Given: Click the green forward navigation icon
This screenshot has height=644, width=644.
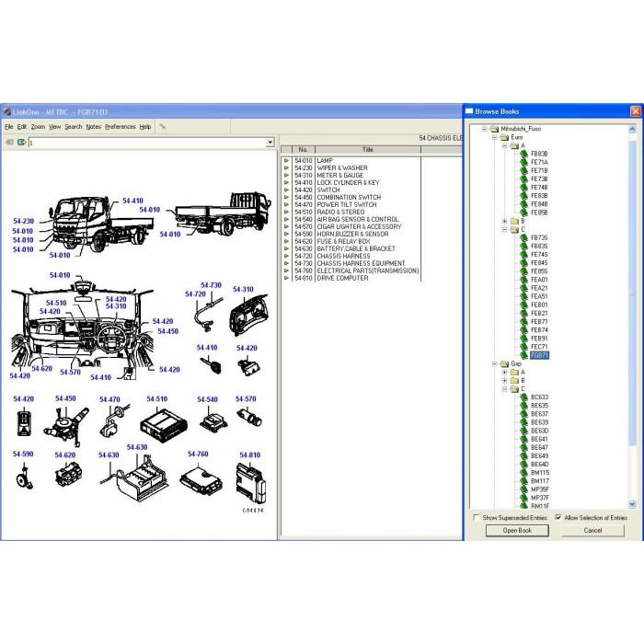Looking at the screenshot, I should pyautogui.click(x=21, y=142).
